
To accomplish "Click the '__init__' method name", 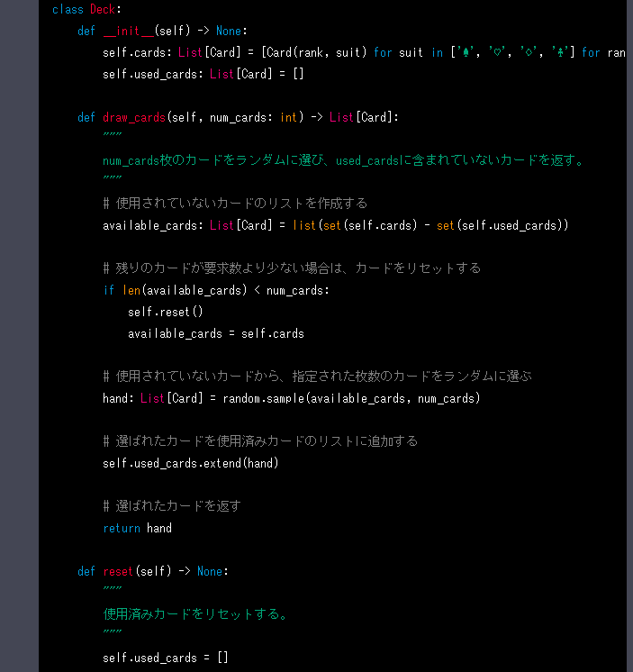I will [x=129, y=31].
